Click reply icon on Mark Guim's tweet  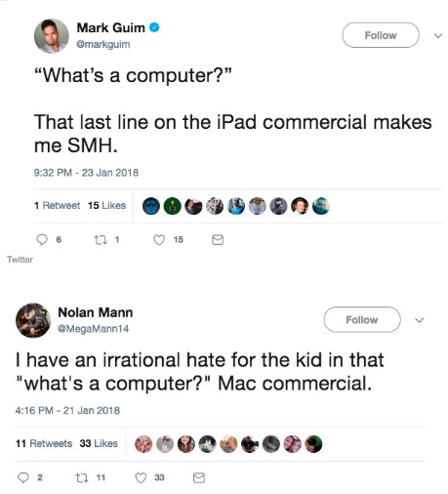42,240
